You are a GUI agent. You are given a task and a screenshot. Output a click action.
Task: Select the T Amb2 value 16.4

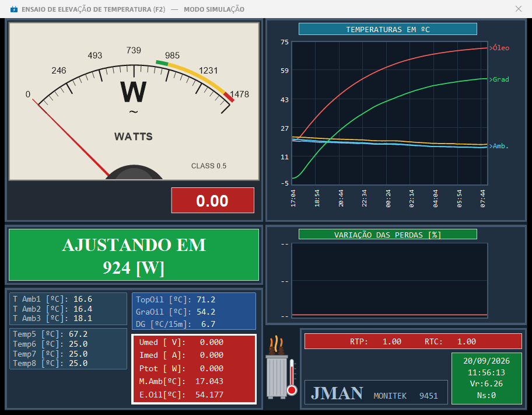[83, 309]
